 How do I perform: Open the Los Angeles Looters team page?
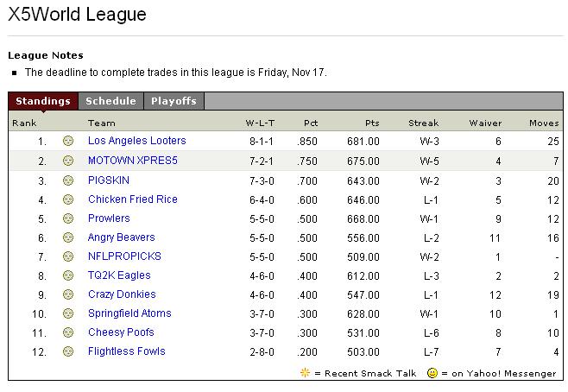tap(136, 141)
